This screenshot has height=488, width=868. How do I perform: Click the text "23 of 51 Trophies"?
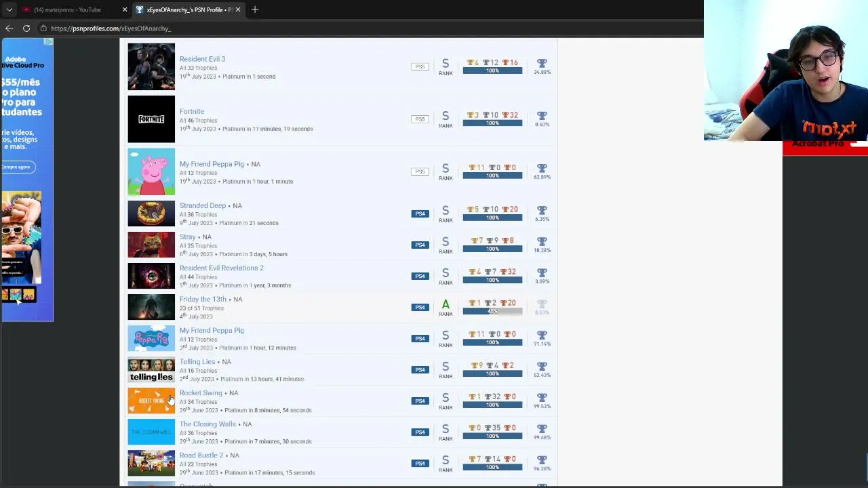coord(201,308)
